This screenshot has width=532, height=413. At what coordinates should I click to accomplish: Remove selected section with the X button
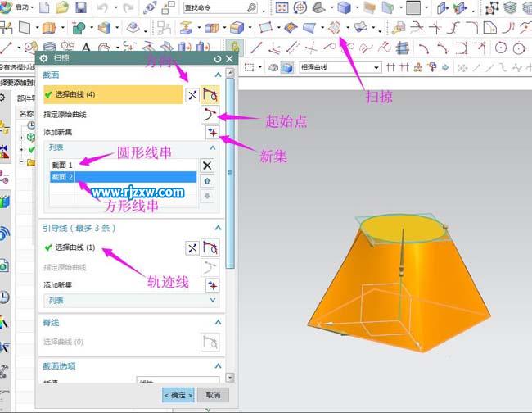point(207,165)
